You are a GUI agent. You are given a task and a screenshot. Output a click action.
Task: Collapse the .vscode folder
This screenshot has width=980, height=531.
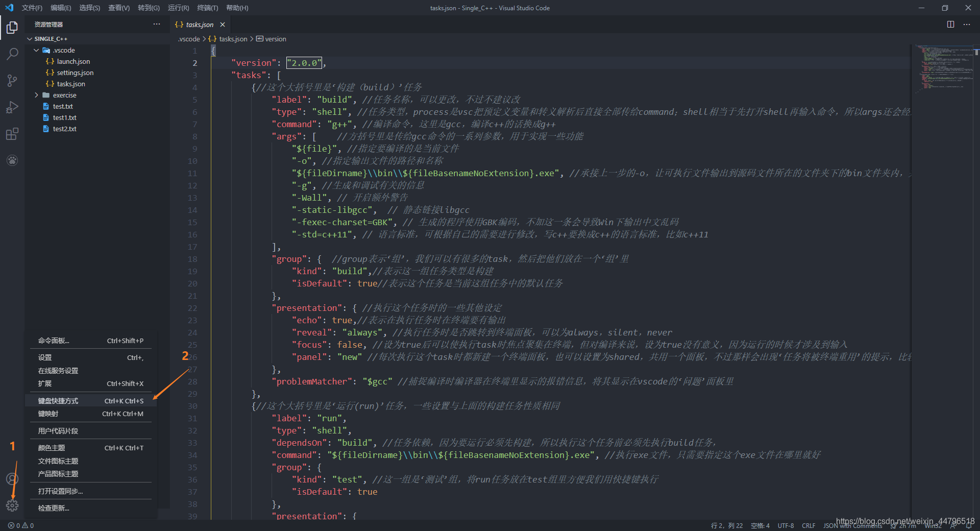click(64, 50)
